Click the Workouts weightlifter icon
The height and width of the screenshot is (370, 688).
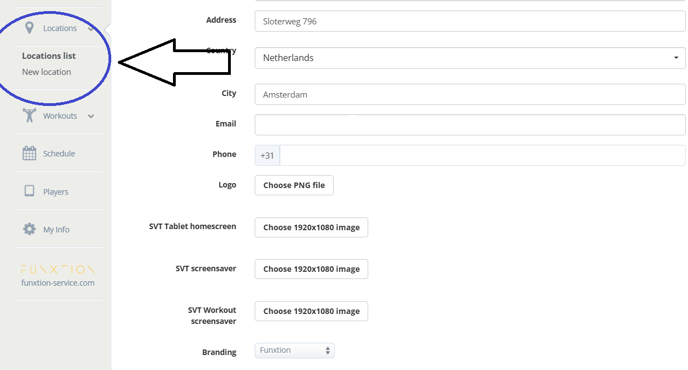pos(29,115)
